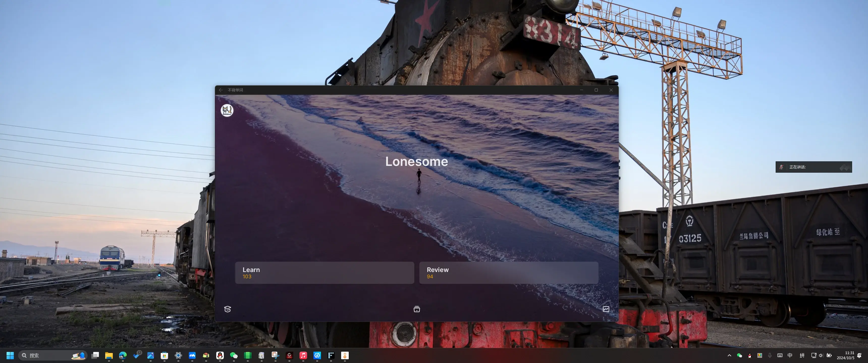The height and width of the screenshot is (363, 868).
Task: Start the Learn session with 103 words
Action: pyautogui.click(x=324, y=273)
